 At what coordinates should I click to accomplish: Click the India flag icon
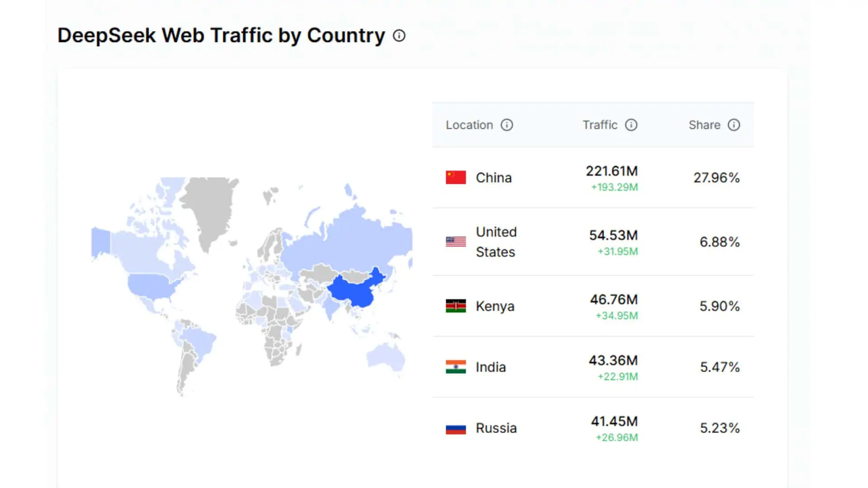[455, 367]
